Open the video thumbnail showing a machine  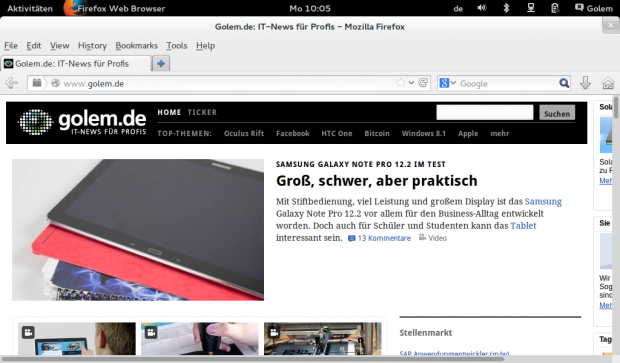coord(323,338)
